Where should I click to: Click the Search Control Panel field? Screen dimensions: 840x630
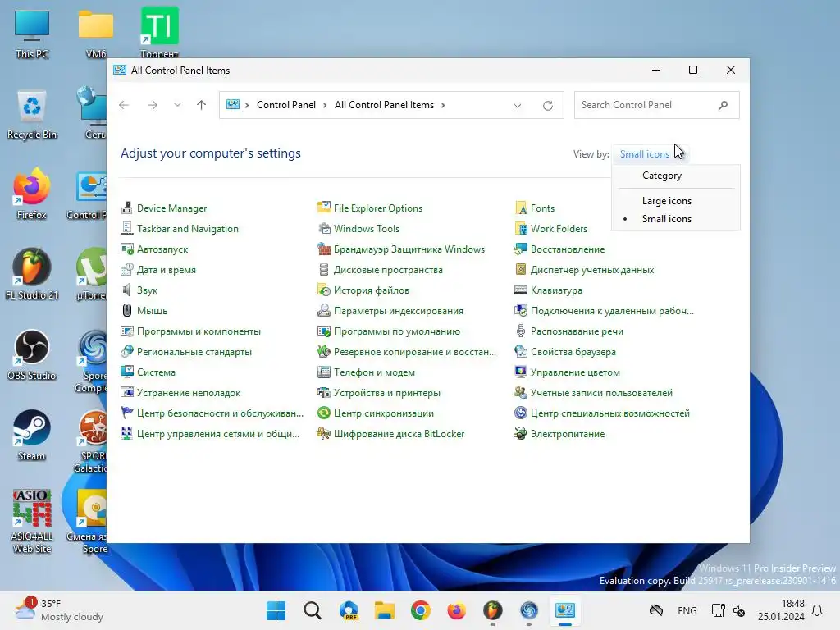[x=656, y=105]
